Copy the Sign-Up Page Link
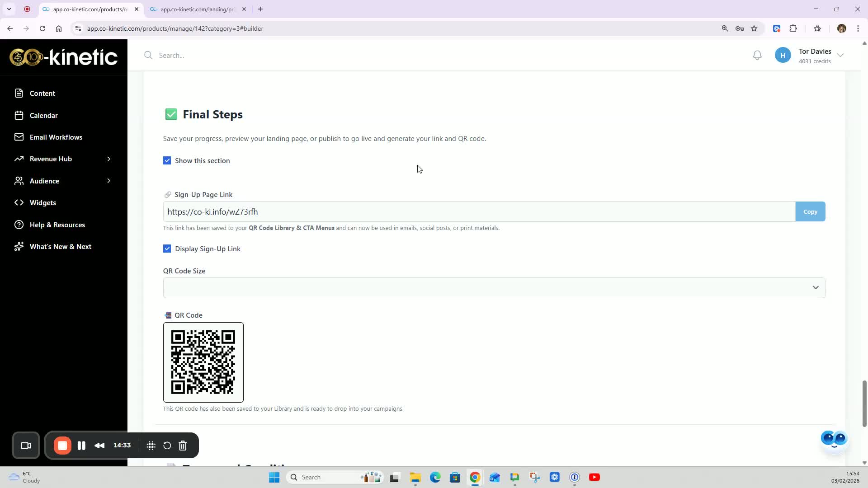This screenshot has width=868, height=488. pyautogui.click(x=810, y=211)
